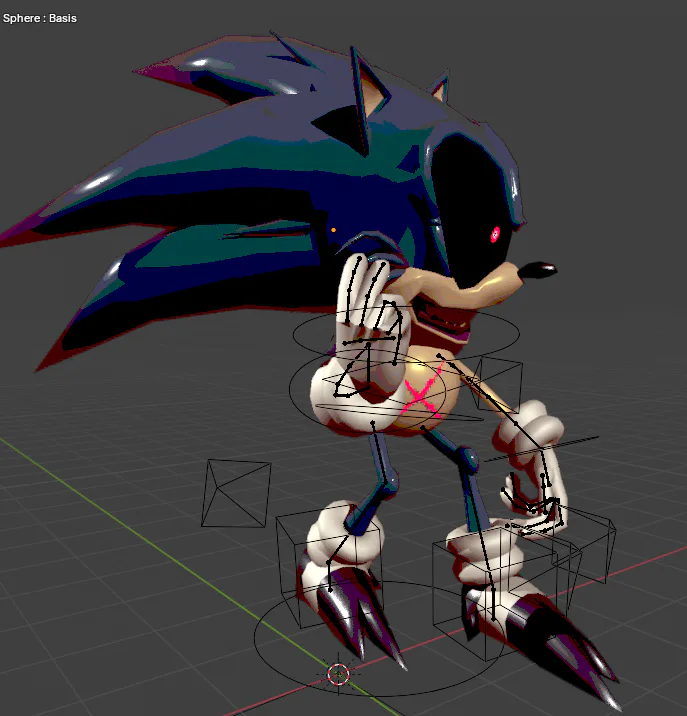Image resolution: width=687 pixels, height=716 pixels.
Task: Select the orange object origin dot on the quills
Action: tap(333, 230)
